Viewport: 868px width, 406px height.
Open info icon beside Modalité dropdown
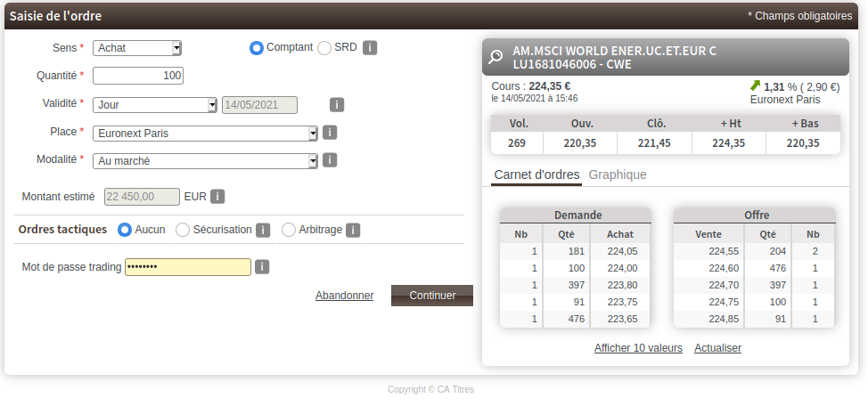(x=330, y=160)
